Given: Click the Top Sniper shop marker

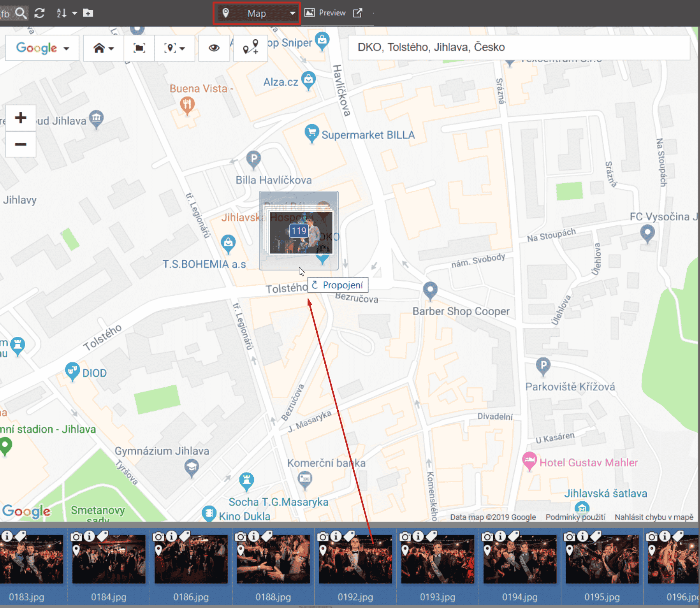Looking at the screenshot, I should point(322,41).
